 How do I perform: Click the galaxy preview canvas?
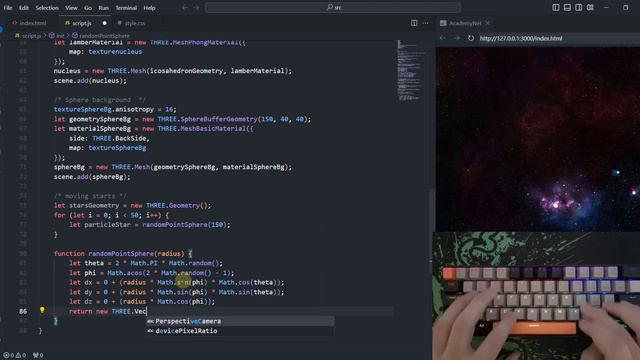coord(538,139)
